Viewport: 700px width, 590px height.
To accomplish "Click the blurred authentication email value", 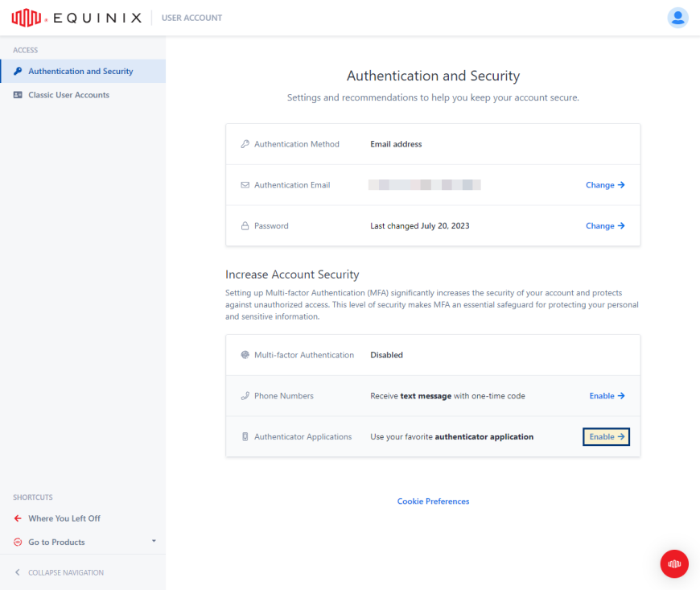I will [x=425, y=185].
